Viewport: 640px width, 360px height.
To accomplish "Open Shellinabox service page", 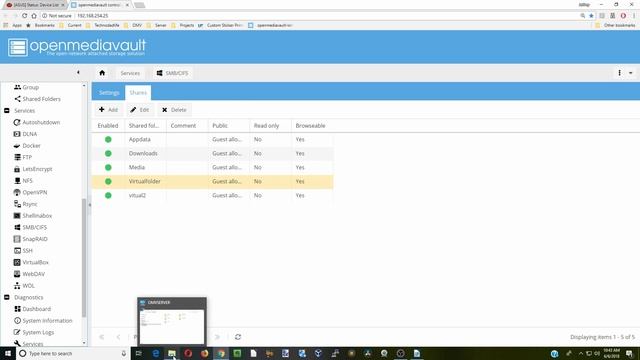I will click(x=33, y=216).
